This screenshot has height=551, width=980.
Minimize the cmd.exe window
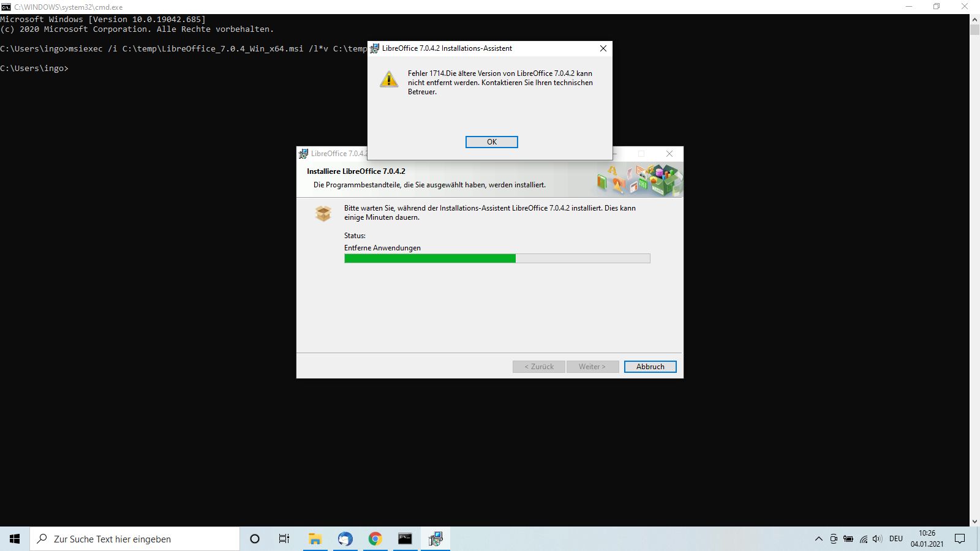909,7
